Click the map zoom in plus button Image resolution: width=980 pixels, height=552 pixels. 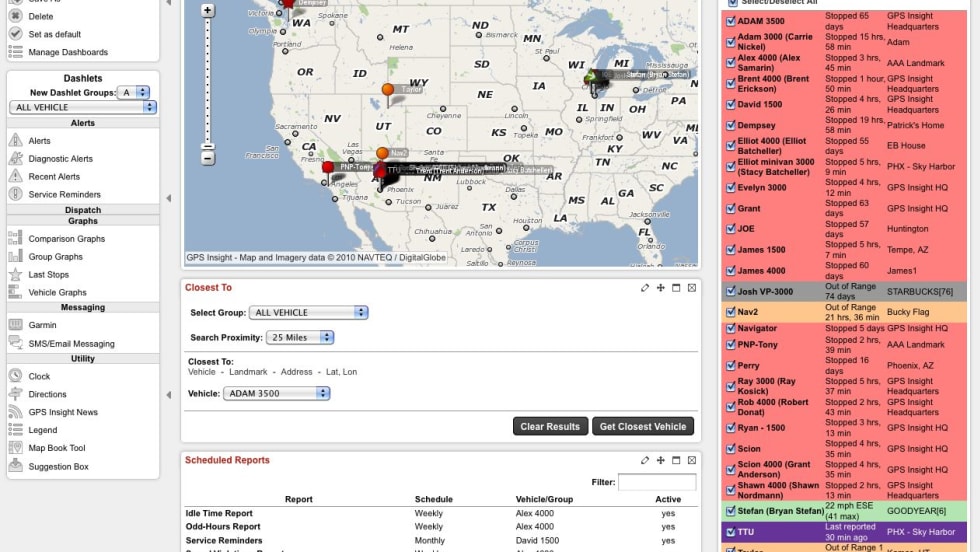207,10
